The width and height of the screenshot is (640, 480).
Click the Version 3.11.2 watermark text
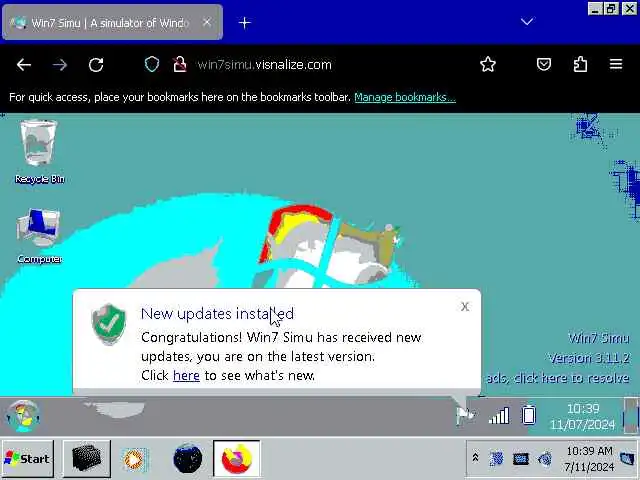tap(589, 358)
